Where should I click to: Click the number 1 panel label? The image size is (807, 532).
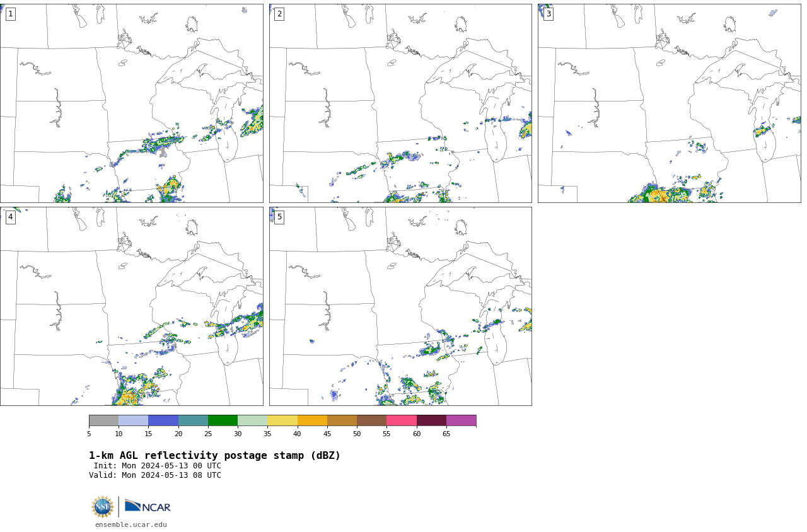point(10,14)
